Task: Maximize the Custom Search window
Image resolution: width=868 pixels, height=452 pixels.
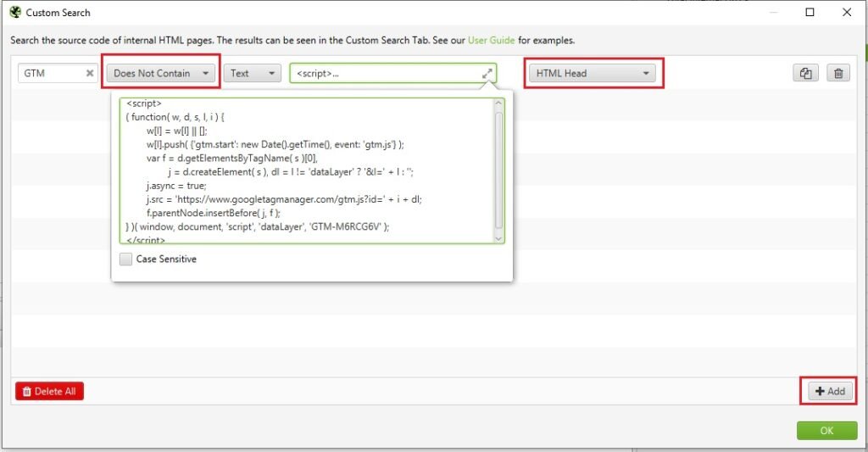Action: pos(810,13)
